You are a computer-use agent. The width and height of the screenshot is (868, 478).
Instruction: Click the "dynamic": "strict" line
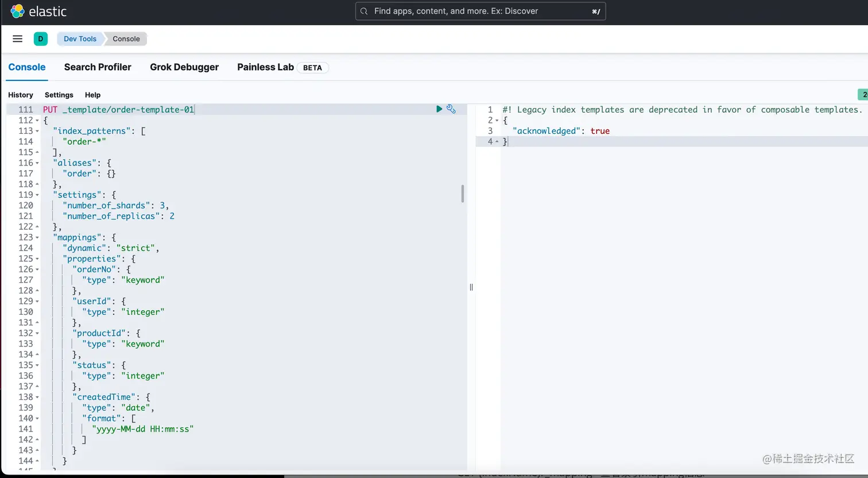coord(111,248)
